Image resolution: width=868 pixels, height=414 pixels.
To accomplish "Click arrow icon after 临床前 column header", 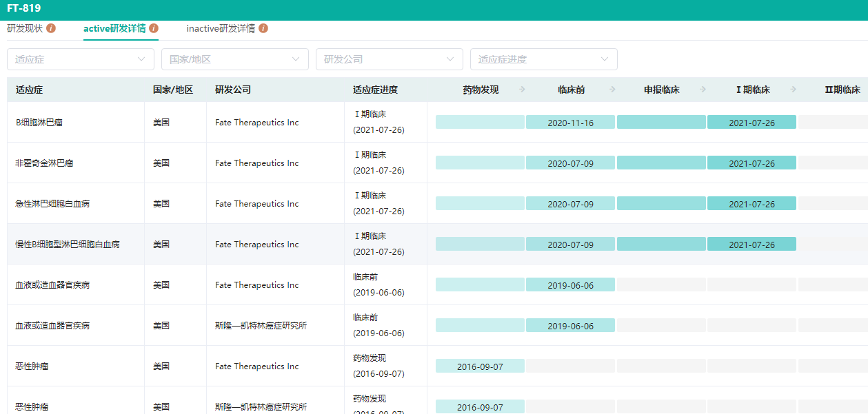I will click(612, 90).
